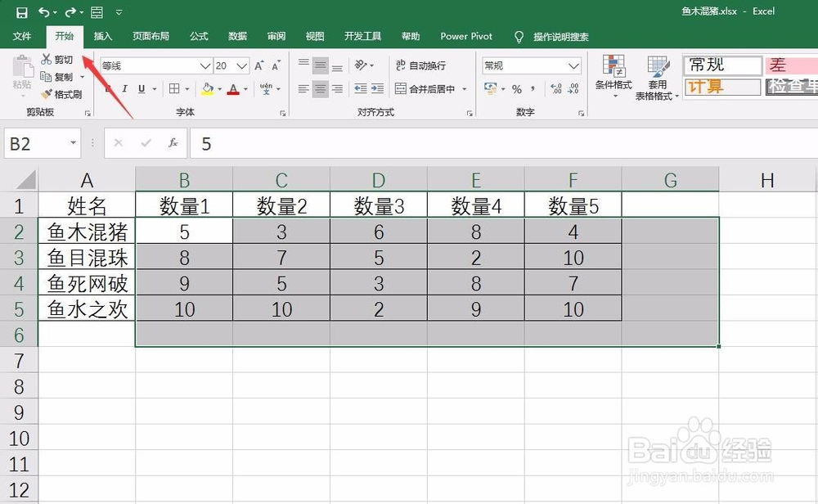Click the Undo arrow icon
This screenshot has height=504, width=818.
(44, 12)
